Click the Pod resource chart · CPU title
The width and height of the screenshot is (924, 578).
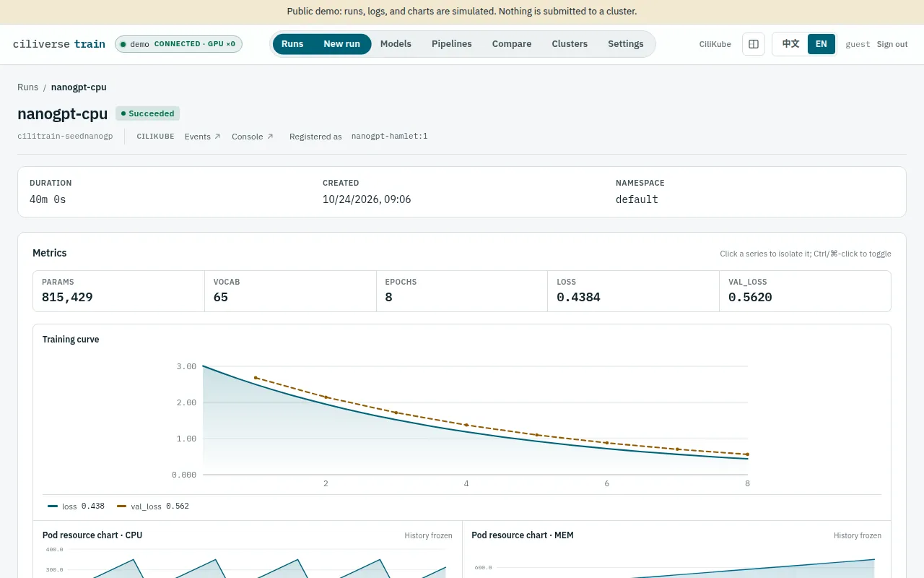click(x=92, y=535)
